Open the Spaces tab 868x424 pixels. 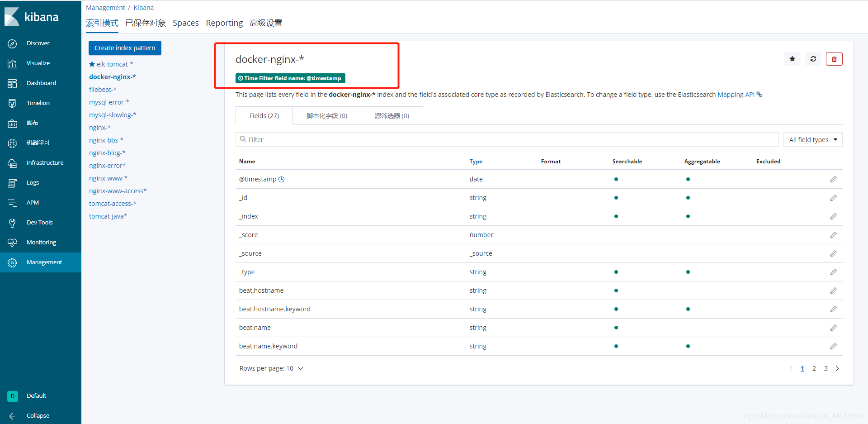point(186,23)
